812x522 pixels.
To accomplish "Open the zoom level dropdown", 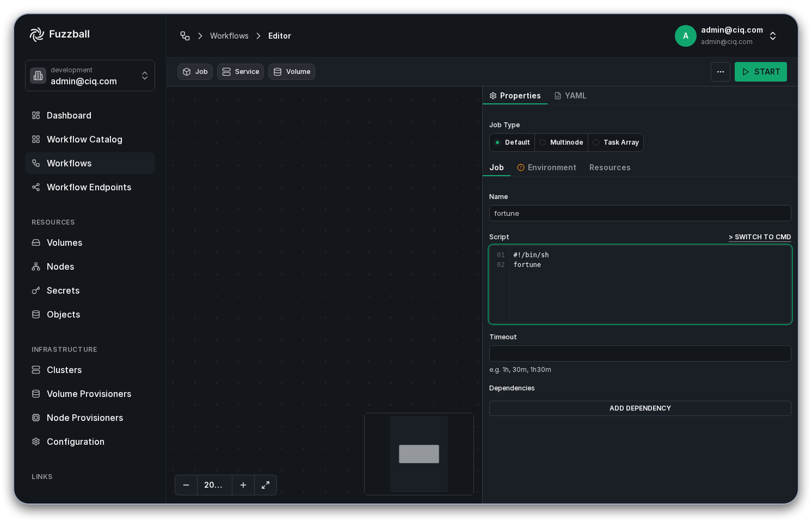I will (214, 485).
